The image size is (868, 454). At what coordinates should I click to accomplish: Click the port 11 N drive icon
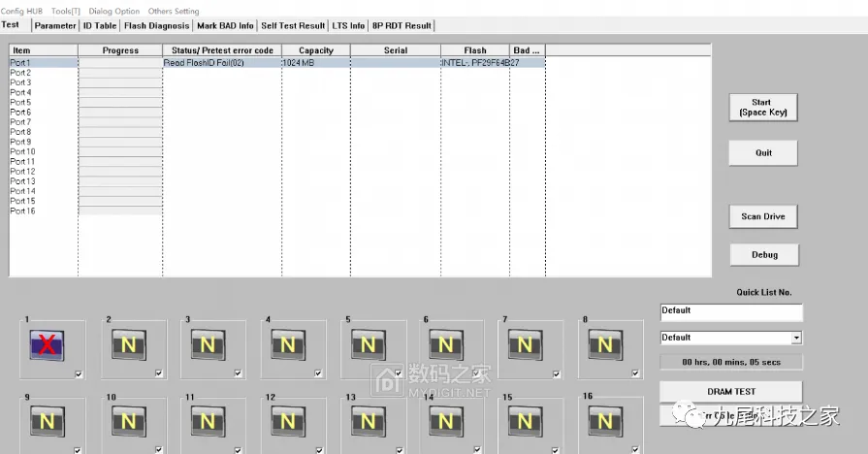208,421
